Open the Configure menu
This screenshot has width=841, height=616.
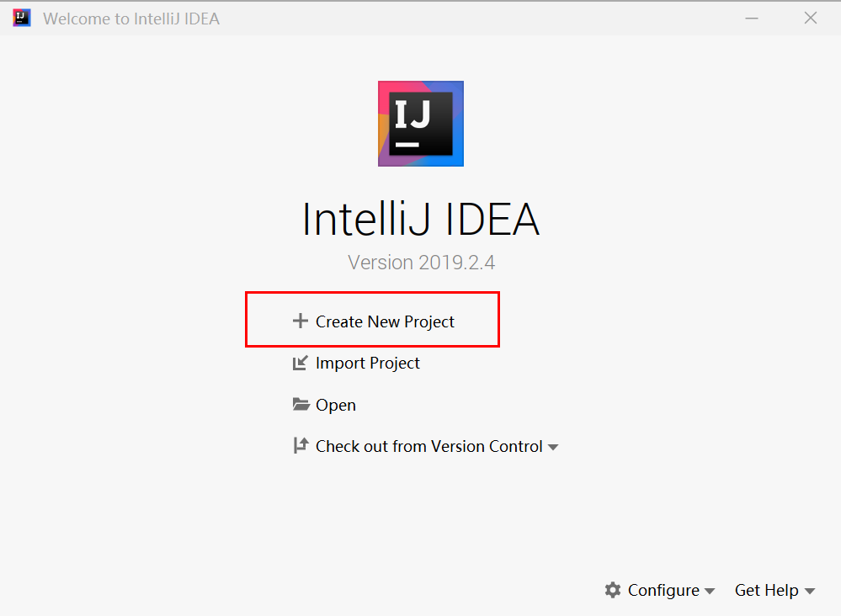coord(663,590)
